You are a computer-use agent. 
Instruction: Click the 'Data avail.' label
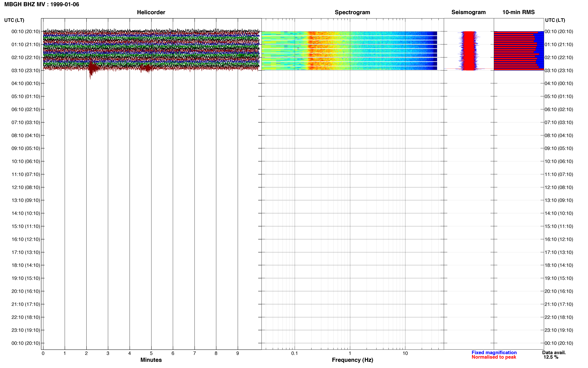coord(554,352)
